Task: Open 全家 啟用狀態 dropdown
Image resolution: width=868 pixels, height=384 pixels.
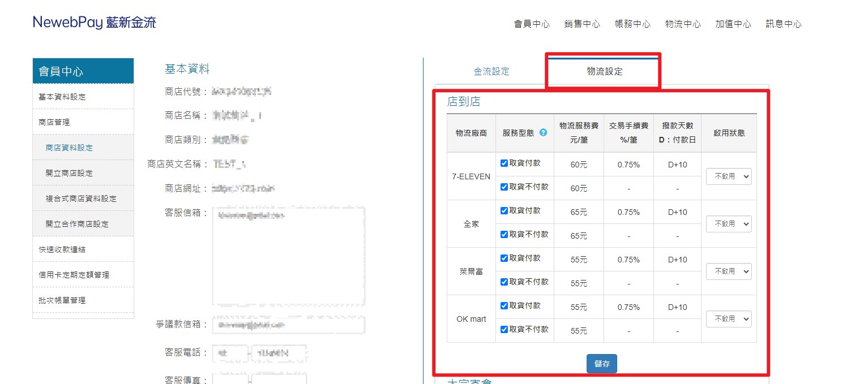Action: pos(729,224)
